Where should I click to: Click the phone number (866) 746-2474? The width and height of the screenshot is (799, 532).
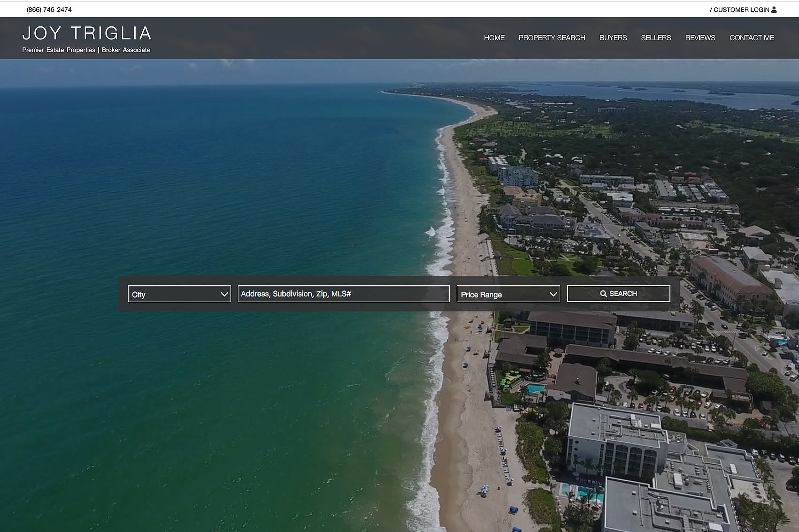[49, 9]
